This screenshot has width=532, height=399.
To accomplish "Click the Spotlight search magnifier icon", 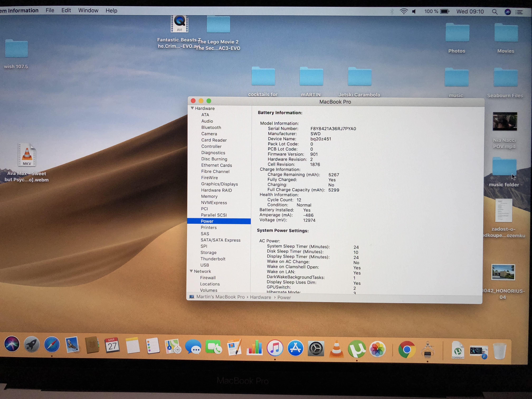I will [495, 12].
